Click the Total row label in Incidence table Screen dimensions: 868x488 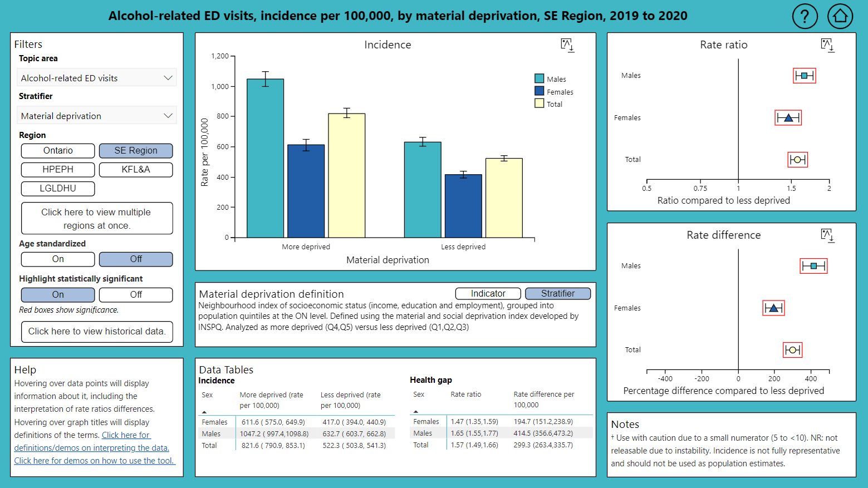coord(209,446)
